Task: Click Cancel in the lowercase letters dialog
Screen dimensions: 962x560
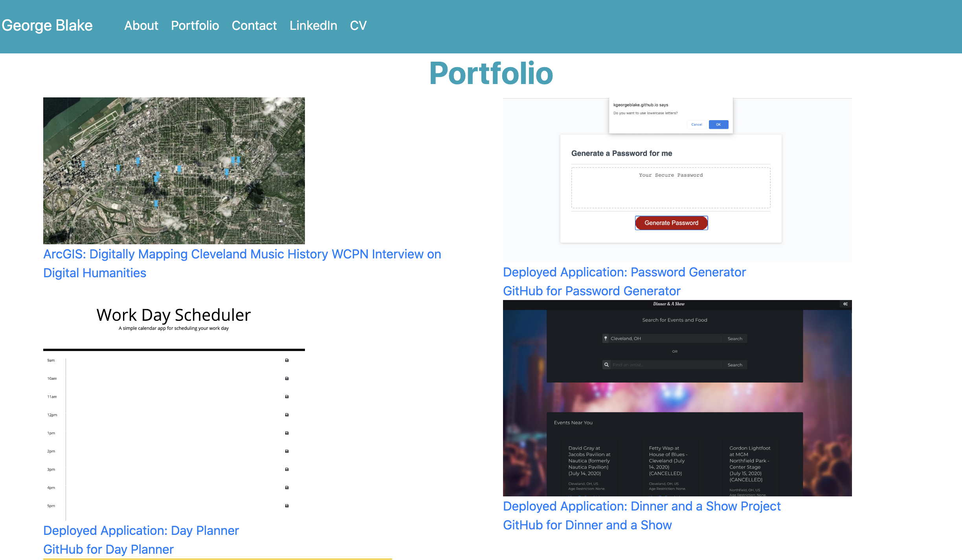Action: pos(696,124)
